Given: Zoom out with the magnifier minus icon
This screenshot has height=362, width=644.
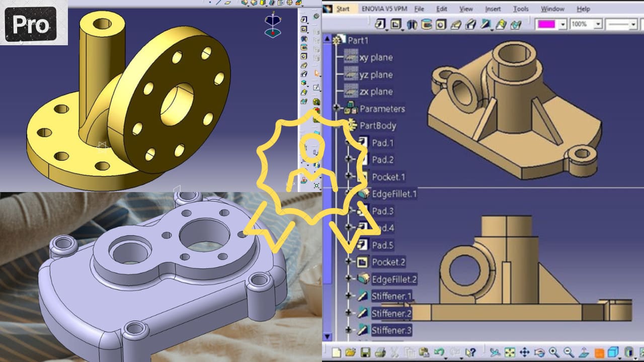Looking at the screenshot, I should click(569, 352).
